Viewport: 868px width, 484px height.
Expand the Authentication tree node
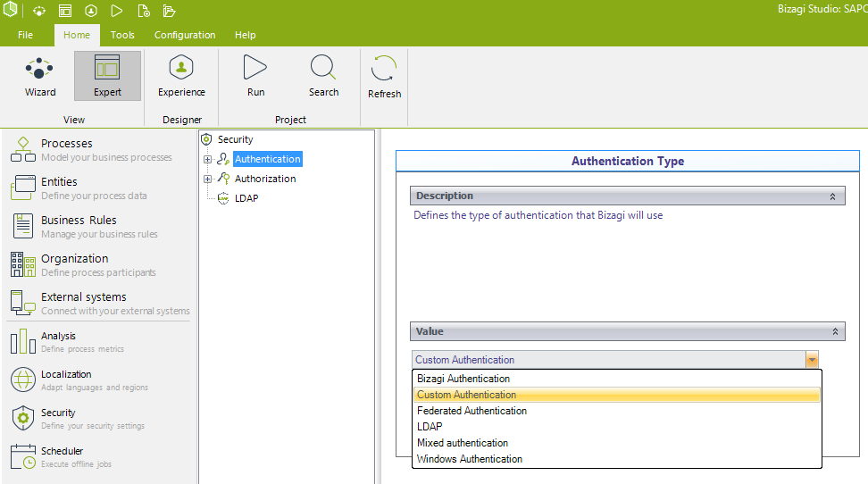pos(207,160)
